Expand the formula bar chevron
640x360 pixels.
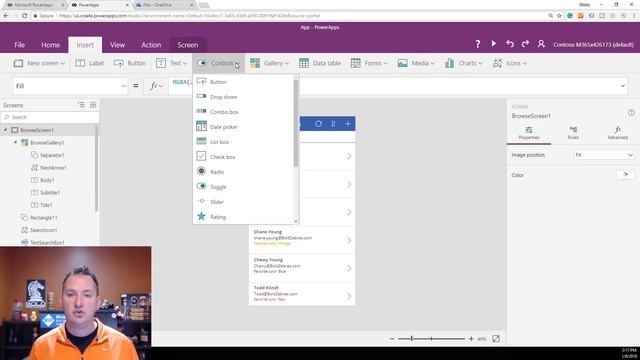coord(622,86)
